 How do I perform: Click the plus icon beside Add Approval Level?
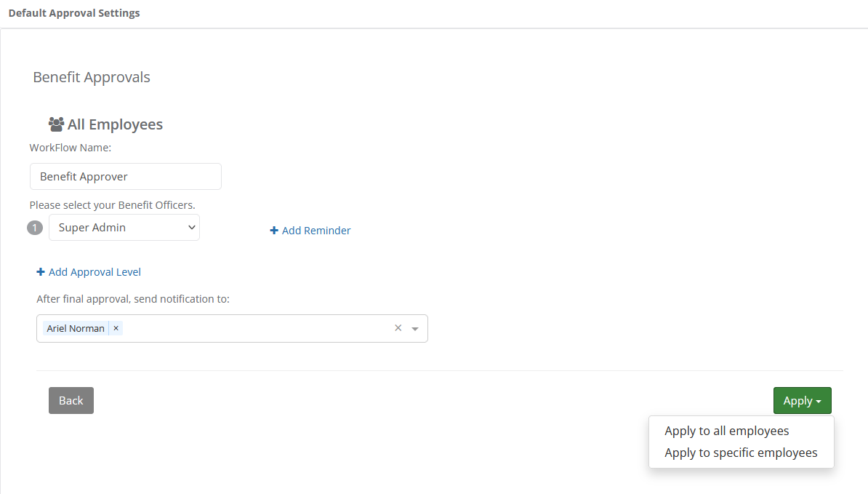pos(41,272)
